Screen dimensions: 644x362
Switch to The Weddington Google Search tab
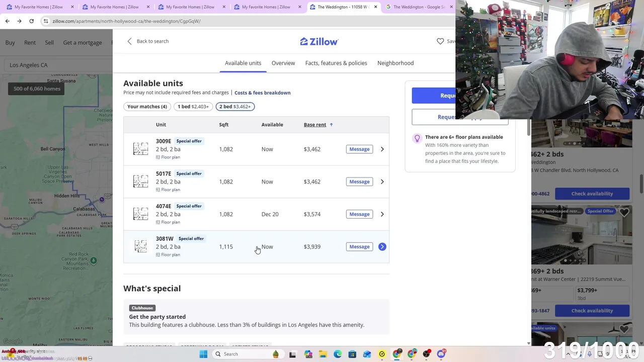(x=418, y=7)
